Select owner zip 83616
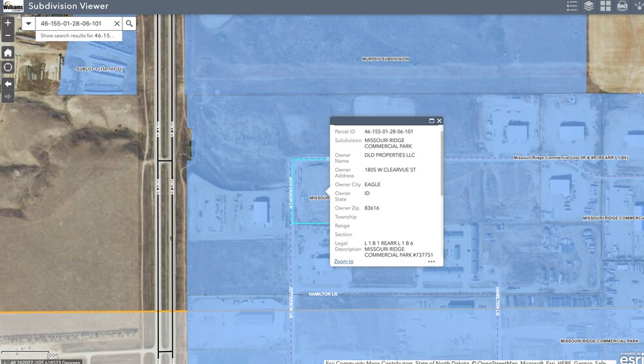Screen dimensions: 644x364 click(x=372, y=208)
